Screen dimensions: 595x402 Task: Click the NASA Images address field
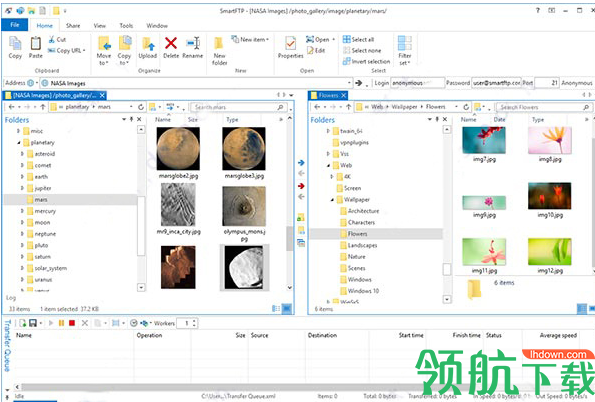[196, 83]
